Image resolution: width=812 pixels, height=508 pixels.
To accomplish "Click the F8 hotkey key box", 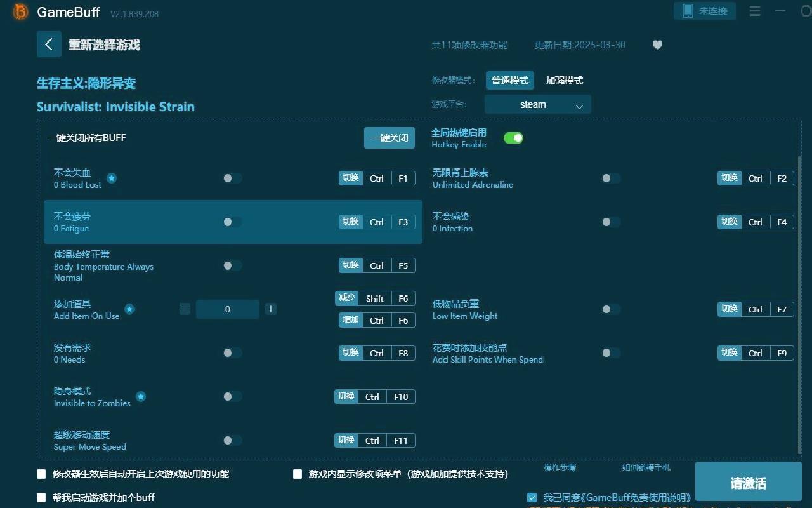I will (x=403, y=353).
